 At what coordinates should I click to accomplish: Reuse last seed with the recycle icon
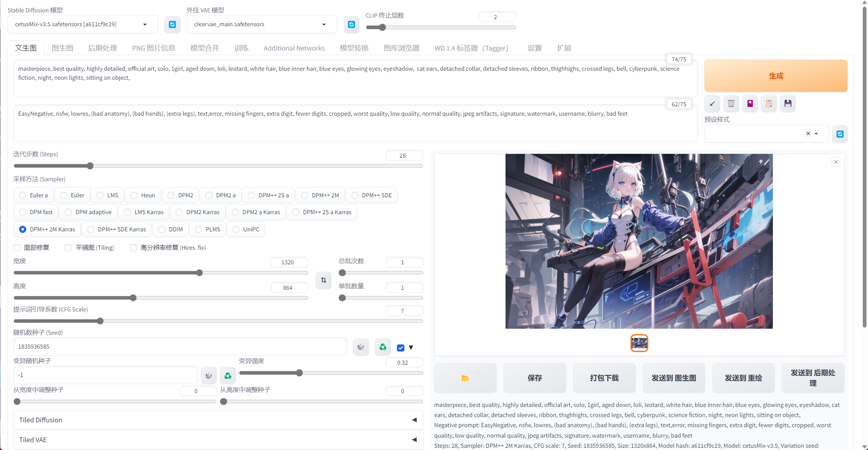coord(383,347)
